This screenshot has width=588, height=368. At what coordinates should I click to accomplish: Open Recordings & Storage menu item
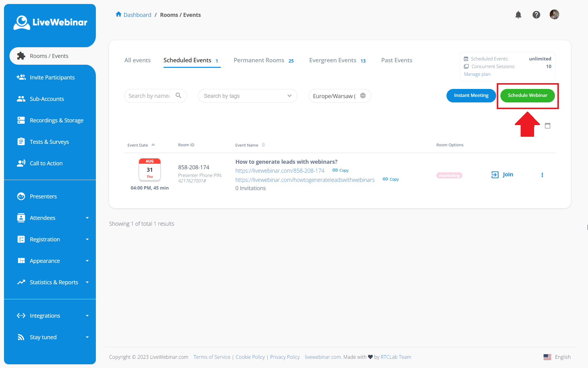[x=56, y=121]
